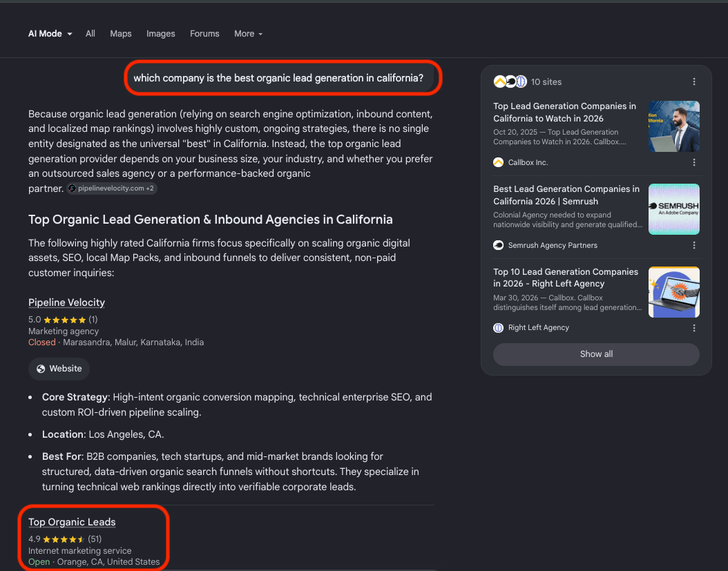The width and height of the screenshot is (728, 571).
Task: Click the 'Internet marketing service' category text
Action: point(80,551)
